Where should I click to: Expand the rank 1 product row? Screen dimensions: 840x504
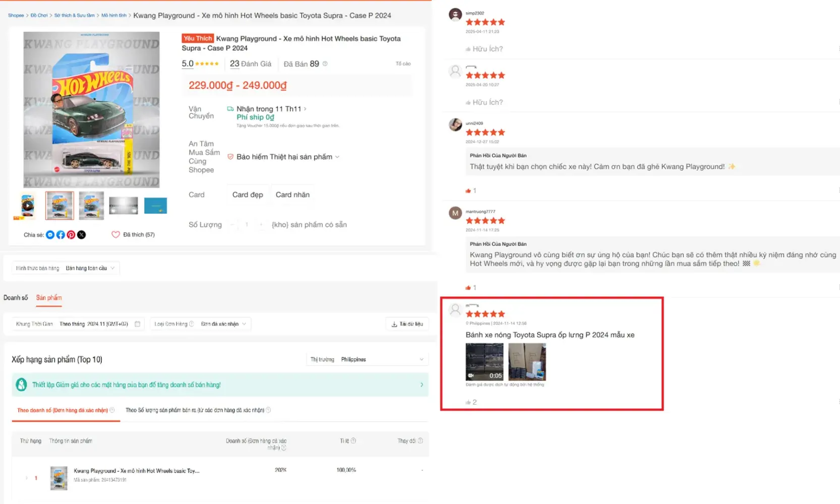coord(26,478)
